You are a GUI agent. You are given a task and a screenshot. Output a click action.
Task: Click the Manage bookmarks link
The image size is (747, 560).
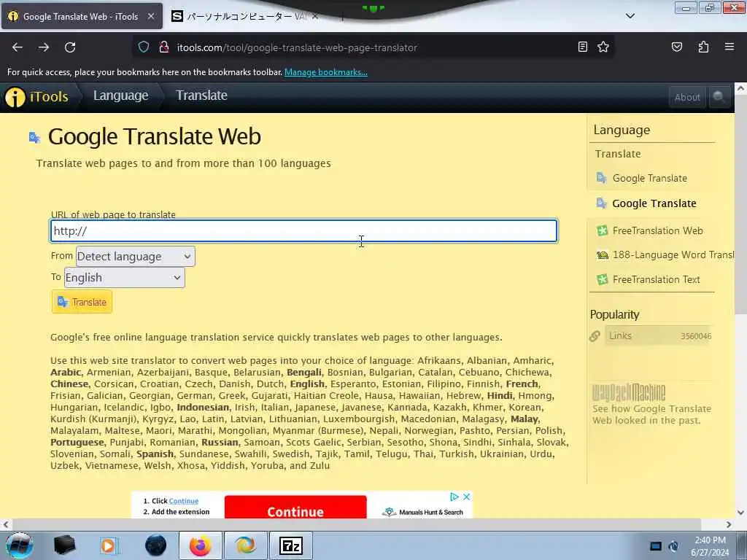(x=326, y=72)
